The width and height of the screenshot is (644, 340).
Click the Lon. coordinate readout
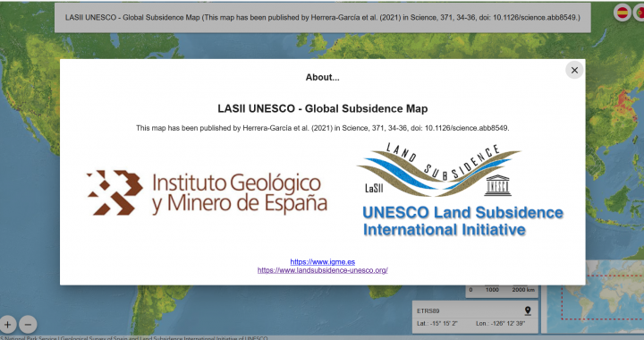tap(500, 323)
